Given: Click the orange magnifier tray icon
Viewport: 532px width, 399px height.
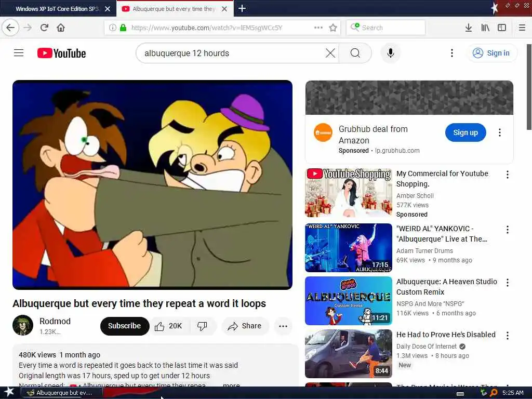Looking at the screenshot, I should tap(494, 393).
